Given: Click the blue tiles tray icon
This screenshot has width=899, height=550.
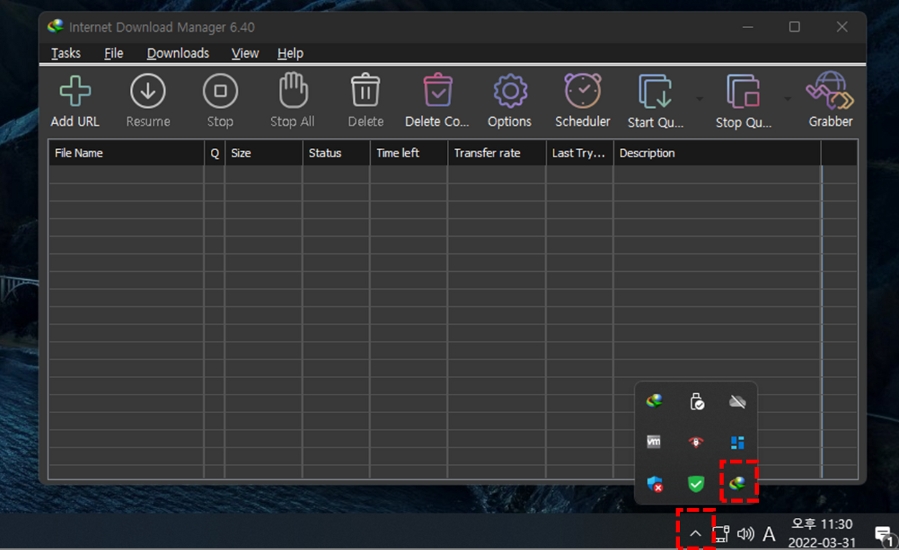Looking at the screenshot, I should click(737, 442).
